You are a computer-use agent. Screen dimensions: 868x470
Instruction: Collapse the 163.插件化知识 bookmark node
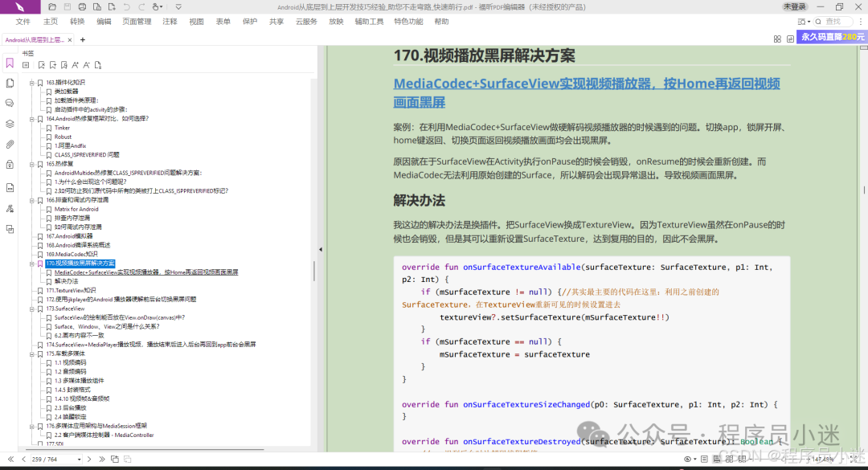pyautogui.click(x=31, y=83)
